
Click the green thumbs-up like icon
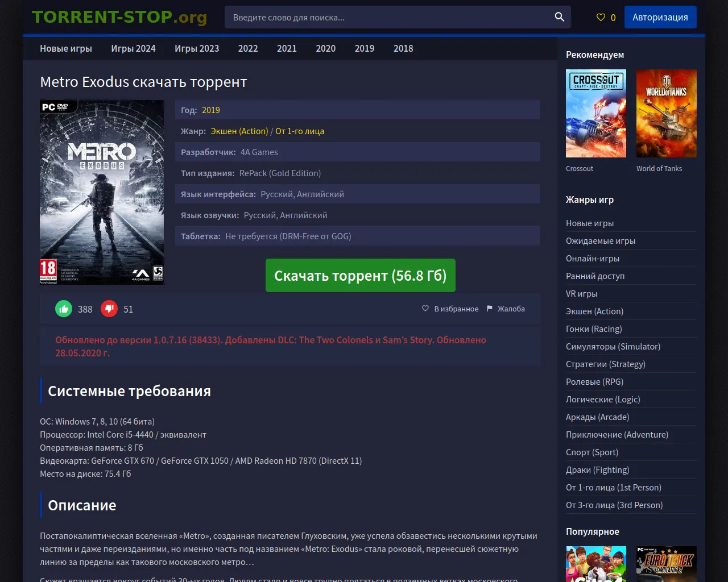pos(64,309)
